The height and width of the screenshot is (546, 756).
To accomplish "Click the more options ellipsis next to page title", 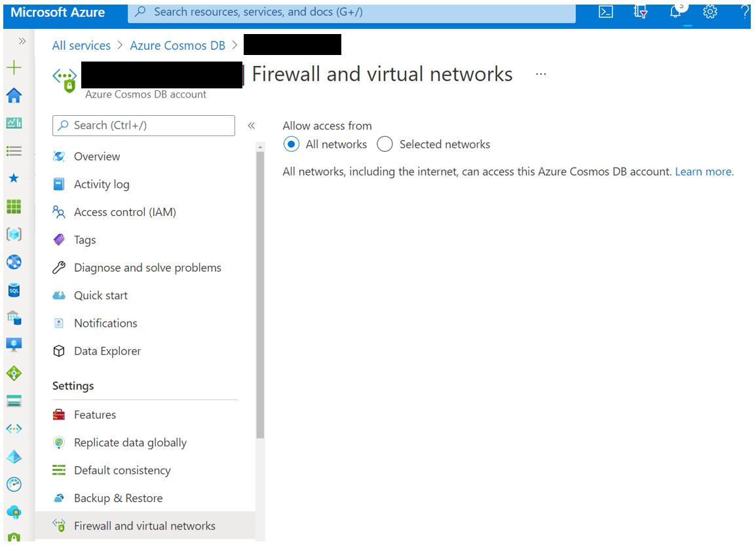I will coord(541,74).
